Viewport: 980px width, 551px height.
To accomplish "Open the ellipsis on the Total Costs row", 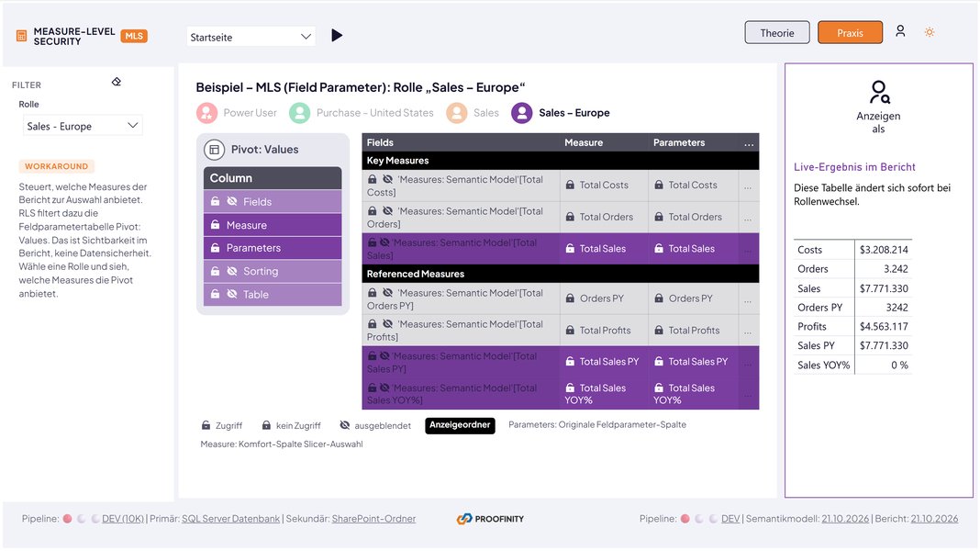I will [748, 186].
